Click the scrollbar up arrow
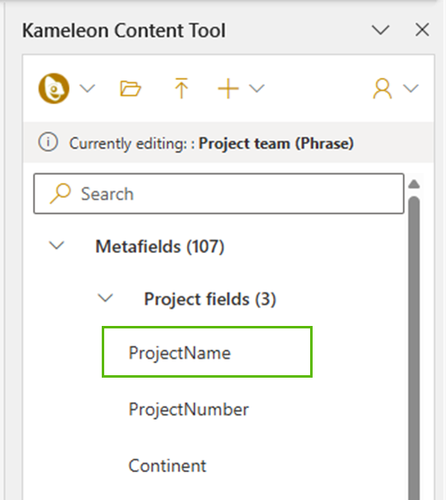 414,184
